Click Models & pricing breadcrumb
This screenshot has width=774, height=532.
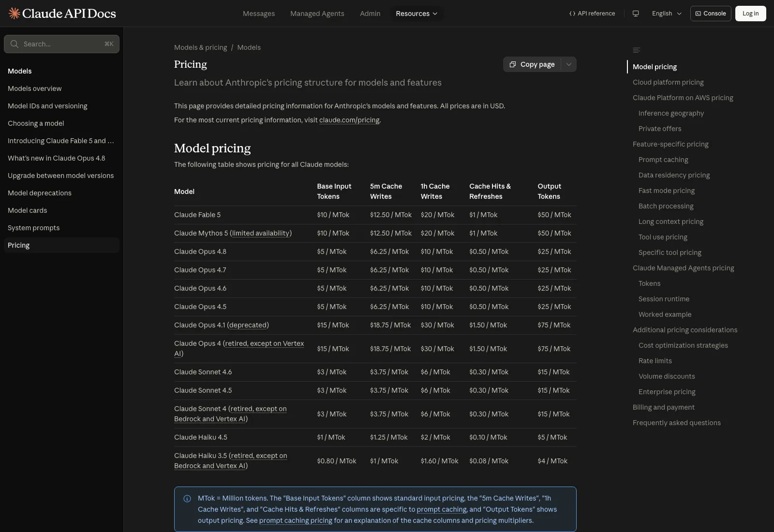click(x=201, y=47)
